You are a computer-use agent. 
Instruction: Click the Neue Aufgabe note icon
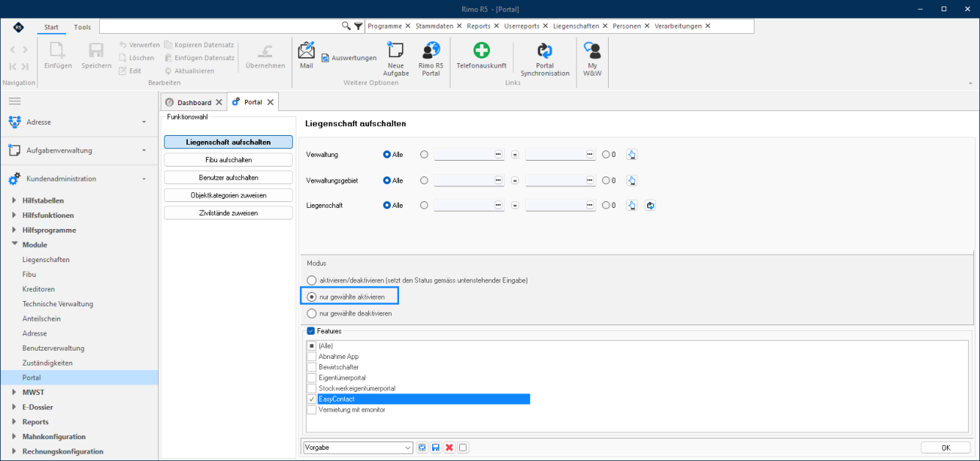click(x=395, y=50)
